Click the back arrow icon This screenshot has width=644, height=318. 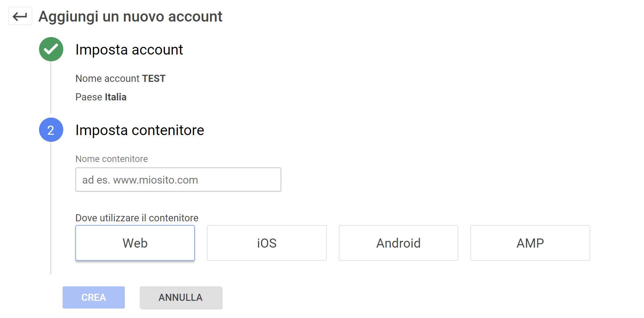pos(20,16)
